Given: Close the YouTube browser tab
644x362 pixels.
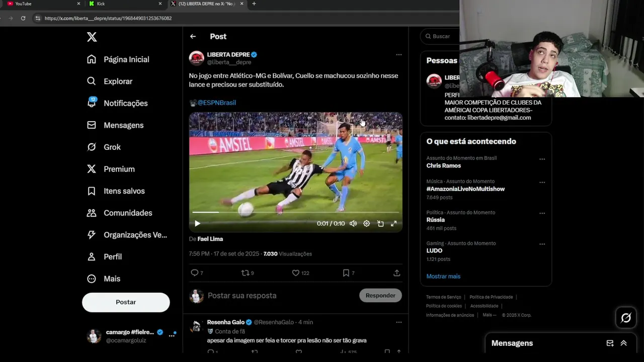Looking at the screenshot, I should coord(78,4).
